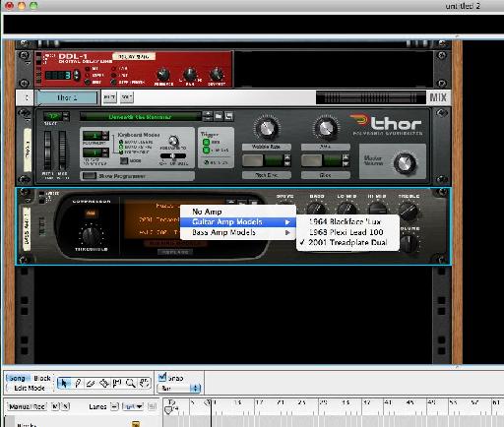Step Thor's polyphony value spinner
Screen dimensions: 504x427
point(105,135)
